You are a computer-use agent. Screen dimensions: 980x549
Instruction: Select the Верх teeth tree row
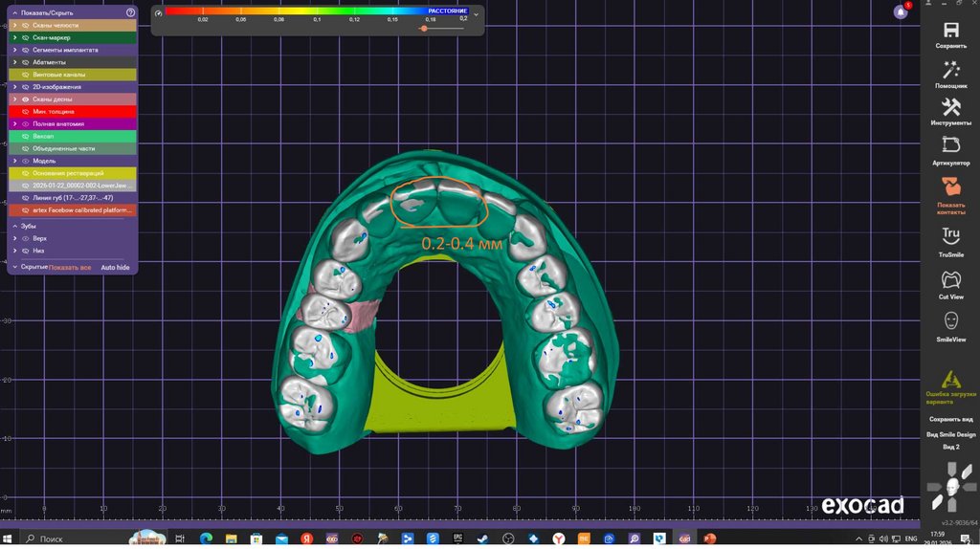pyautogui.click(x=73, y=238)
